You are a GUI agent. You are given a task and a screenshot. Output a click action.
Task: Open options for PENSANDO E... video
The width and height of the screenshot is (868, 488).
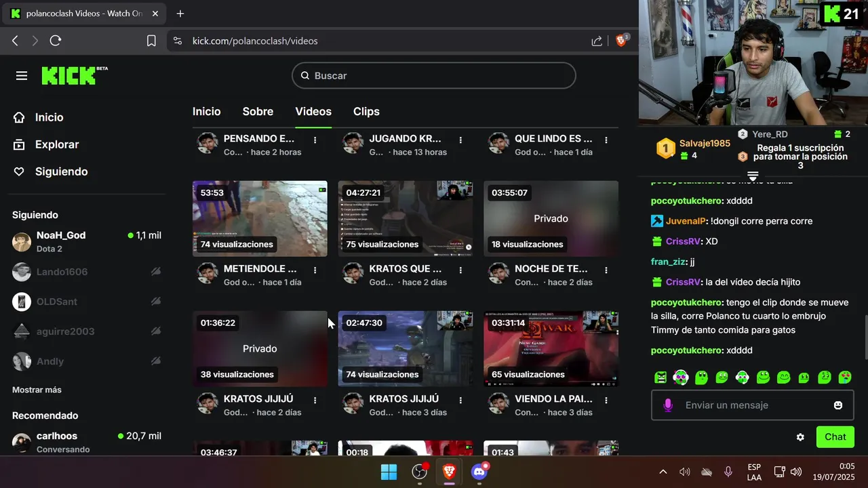315,140
